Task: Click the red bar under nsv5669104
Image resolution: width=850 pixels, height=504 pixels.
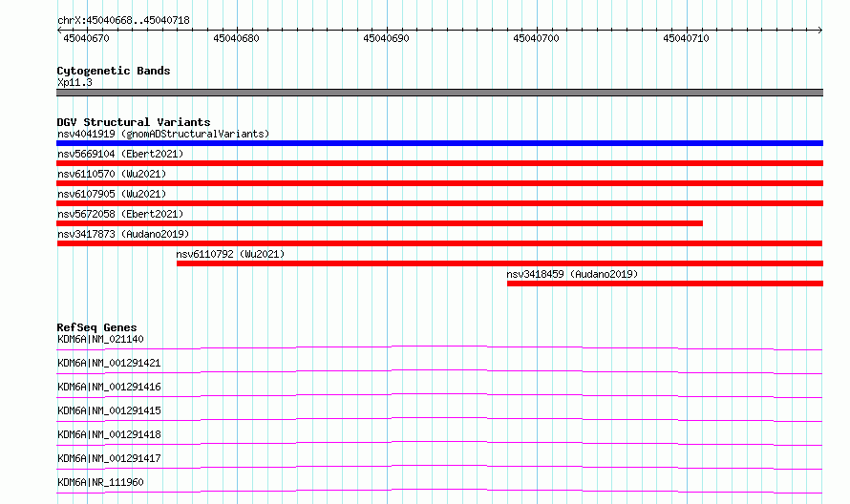Action: pos(439,163)
